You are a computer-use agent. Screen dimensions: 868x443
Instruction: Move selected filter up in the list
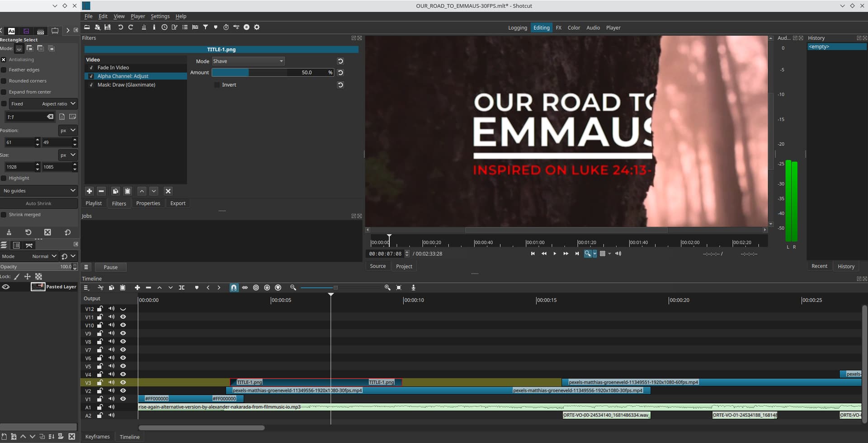tap(142, 191)
